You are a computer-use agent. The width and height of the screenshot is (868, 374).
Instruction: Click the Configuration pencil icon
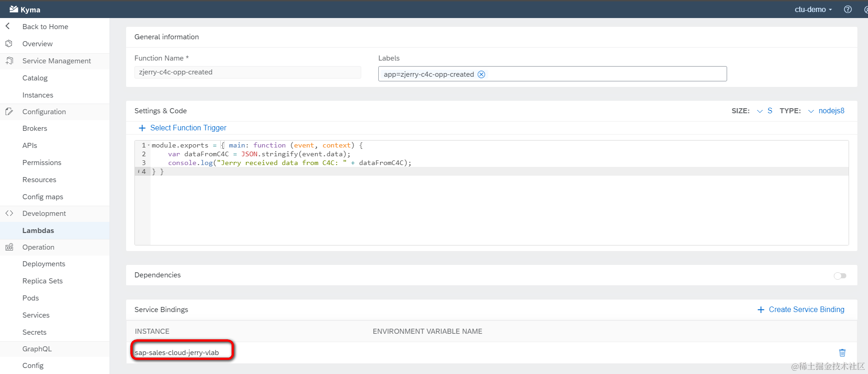tap(9, 111)
